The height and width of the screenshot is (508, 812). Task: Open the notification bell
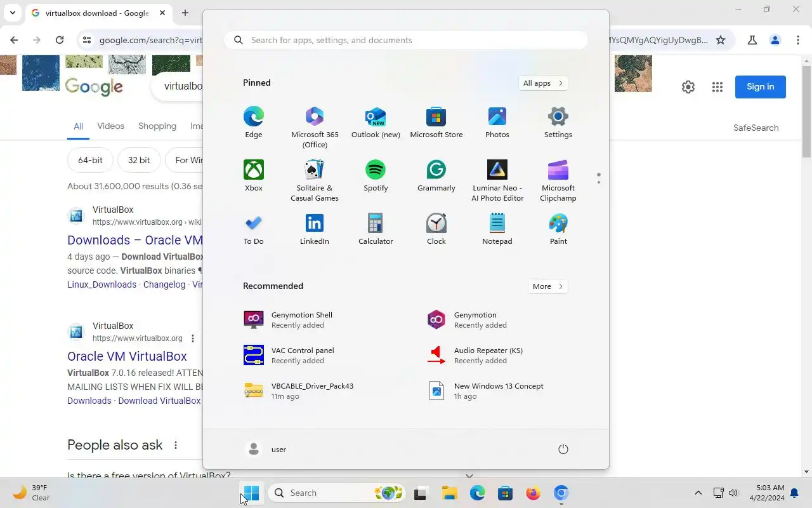tap(794, 493)
